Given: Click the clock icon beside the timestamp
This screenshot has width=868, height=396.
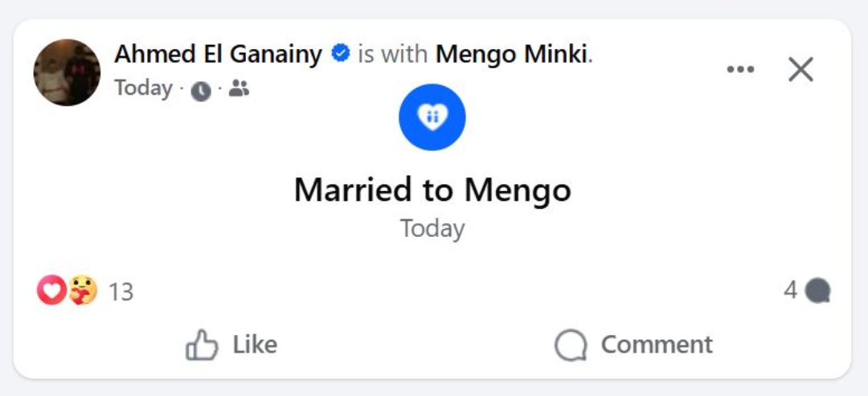Looking at the screenshot, I should coord(201,91).
